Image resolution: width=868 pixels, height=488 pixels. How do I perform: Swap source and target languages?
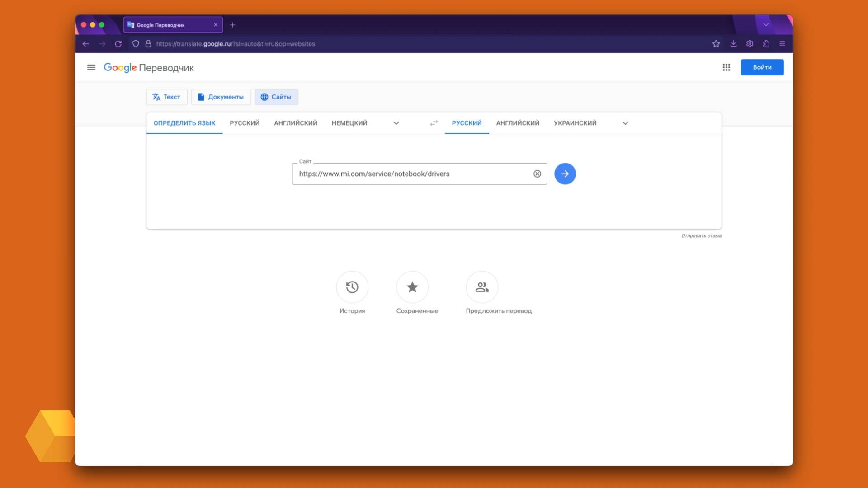tap(434, 123)
